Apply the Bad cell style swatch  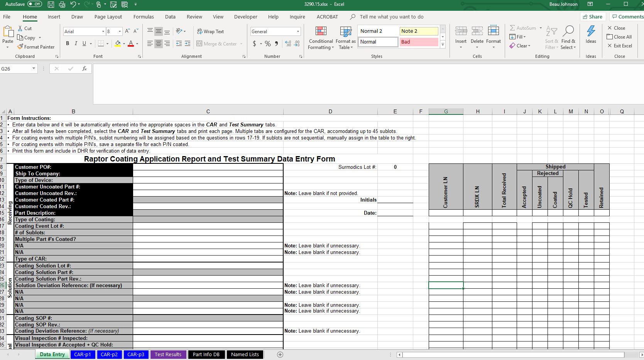[419, 42]
